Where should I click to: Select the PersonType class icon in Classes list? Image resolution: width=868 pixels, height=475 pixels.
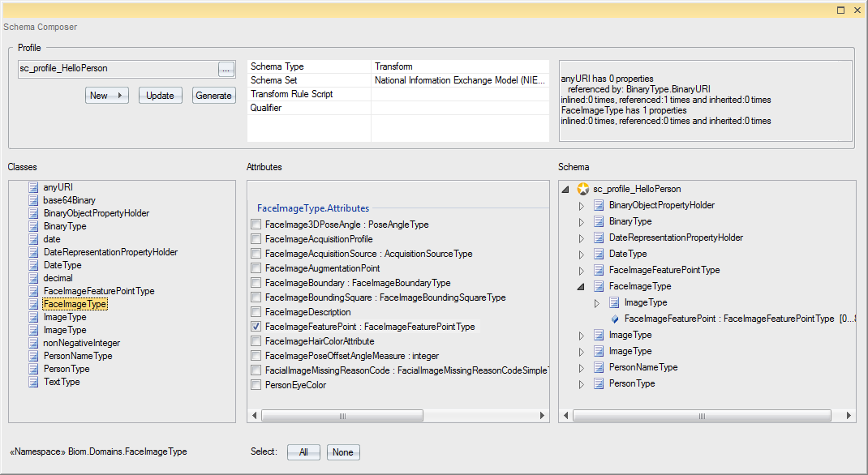click(x=33, y=369)
